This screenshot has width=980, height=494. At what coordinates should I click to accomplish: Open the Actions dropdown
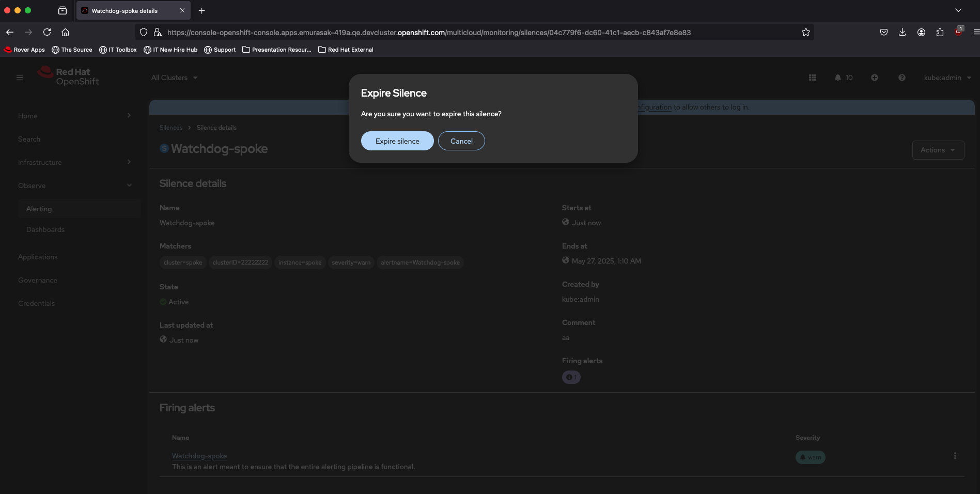click(938, 150)
